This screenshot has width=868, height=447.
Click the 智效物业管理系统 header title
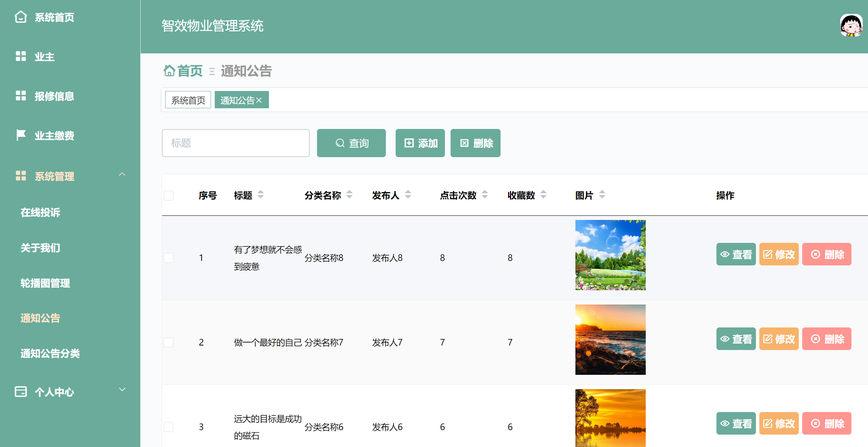point(212,26)
